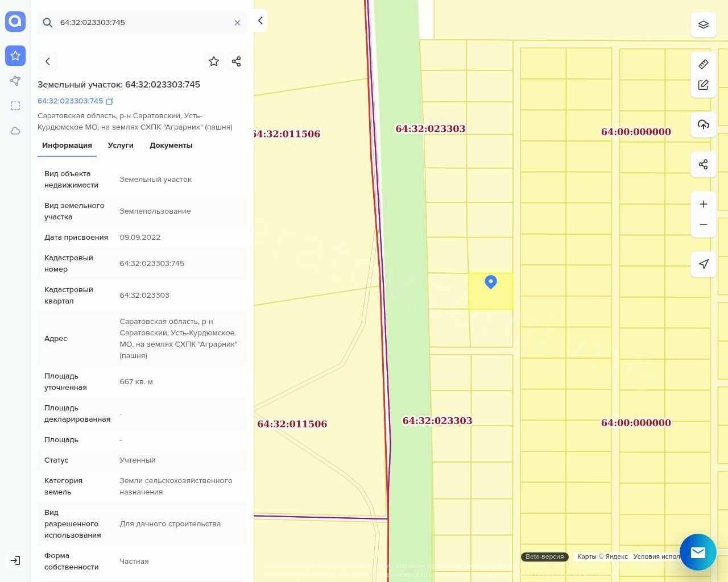
Task: Activate the draw/edit tool on map
Action: 703,85
